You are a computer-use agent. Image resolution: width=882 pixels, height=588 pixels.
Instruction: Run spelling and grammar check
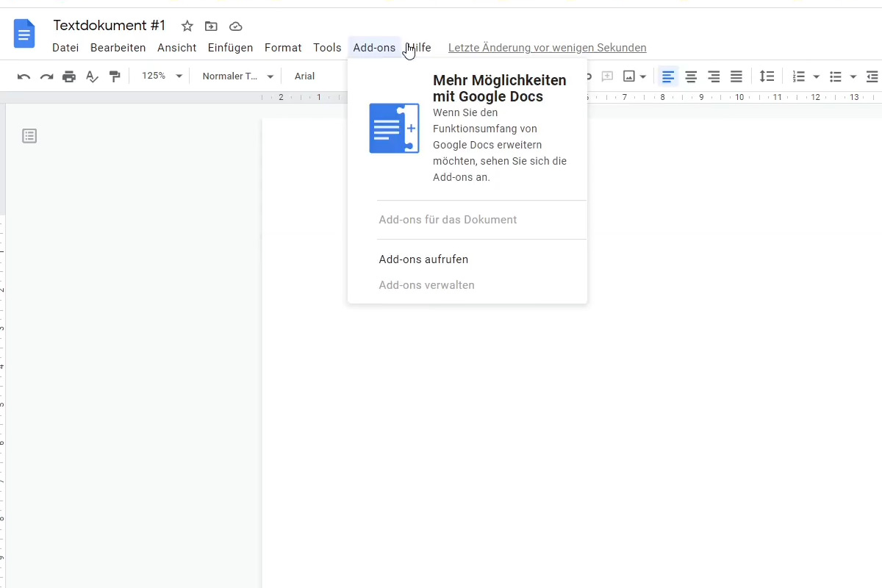[x=92, y=76]
